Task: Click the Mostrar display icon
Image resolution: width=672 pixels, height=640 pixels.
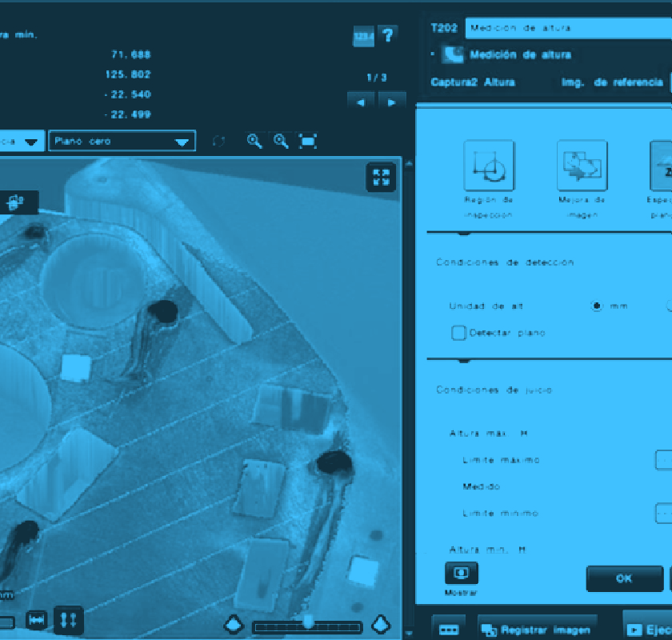Action: (461, 574)
